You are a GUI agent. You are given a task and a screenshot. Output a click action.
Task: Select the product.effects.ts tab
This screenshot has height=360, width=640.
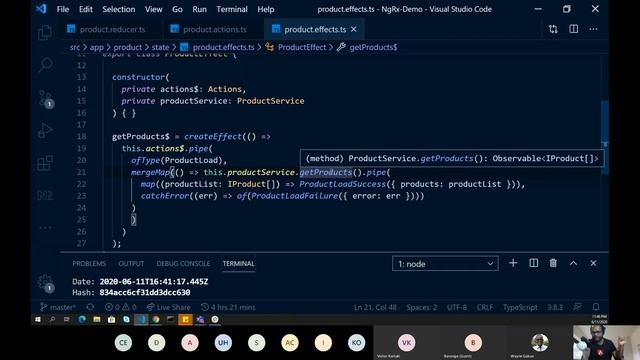[315, 29]
